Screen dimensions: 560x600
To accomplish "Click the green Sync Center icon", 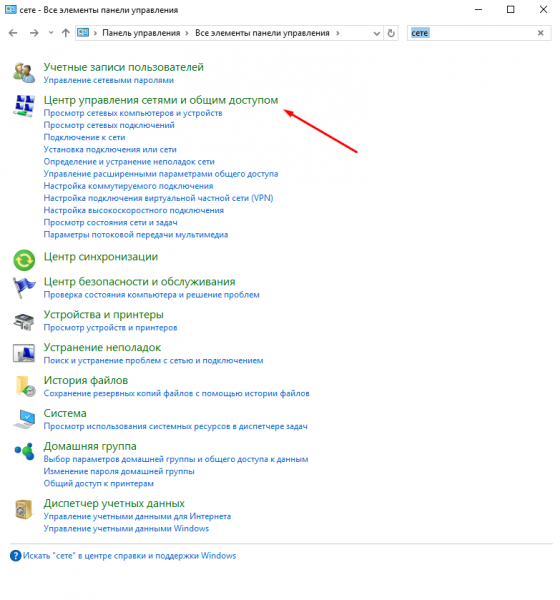I will tap(24, 260).
